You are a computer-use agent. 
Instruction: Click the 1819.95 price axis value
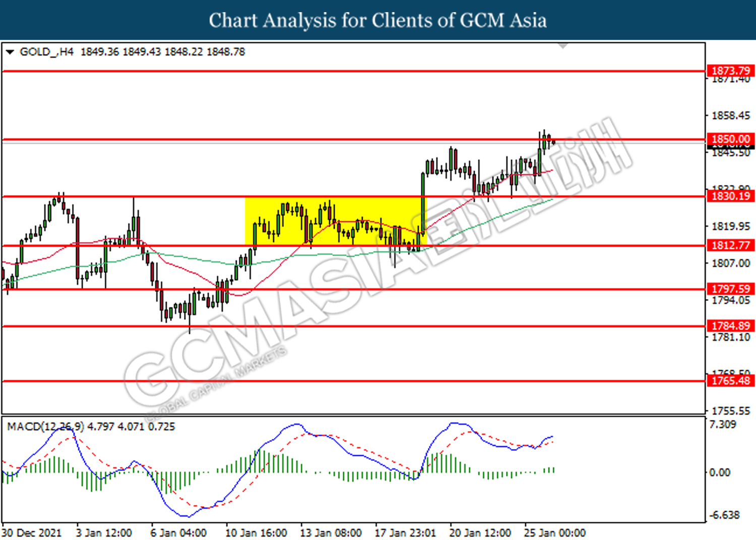tap(730, 226)
